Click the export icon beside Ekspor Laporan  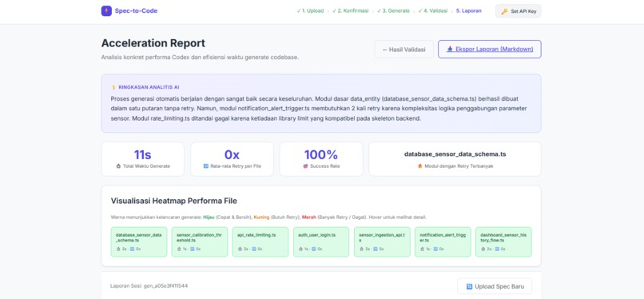[x=450, y=50]
